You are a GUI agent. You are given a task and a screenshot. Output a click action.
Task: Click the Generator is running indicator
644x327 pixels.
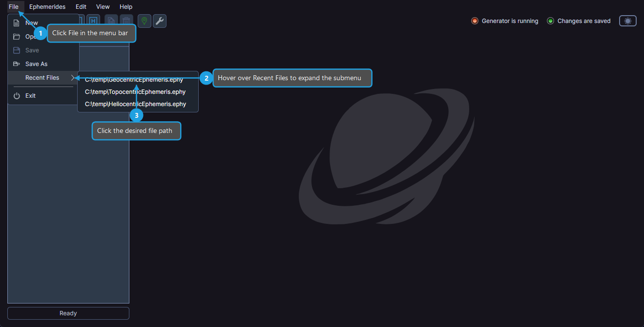click(x=504, y=21)
